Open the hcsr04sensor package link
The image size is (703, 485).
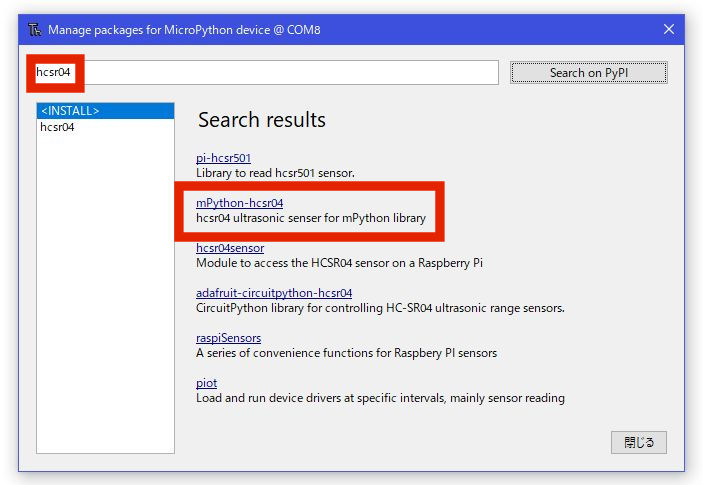click(x=230, y=248)
